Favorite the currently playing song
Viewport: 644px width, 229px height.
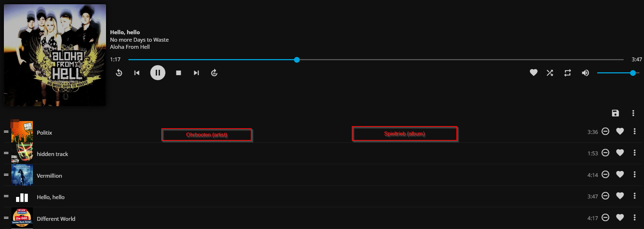click(533, 73)
